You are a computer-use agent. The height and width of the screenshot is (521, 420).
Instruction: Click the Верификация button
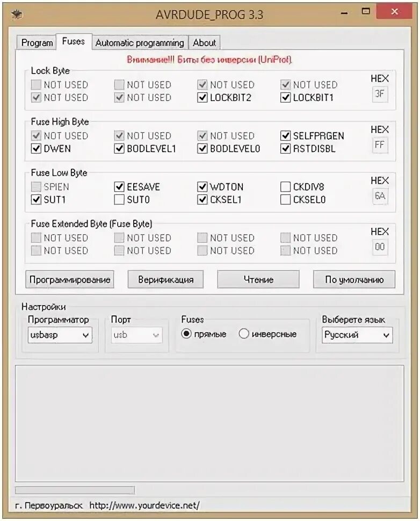pyautogui.click(x=165, y=279)
